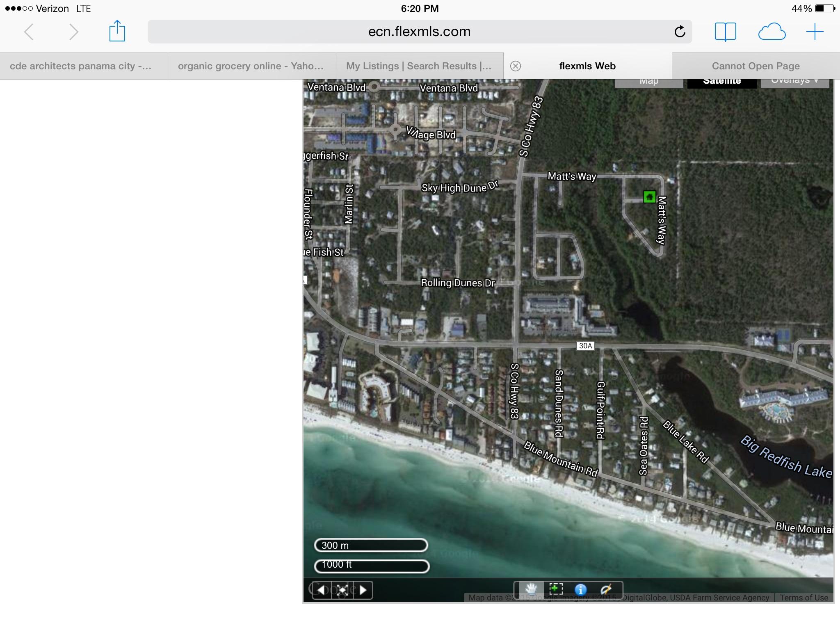Switch to My Listings Search Results tab
This screenshot has width=840, height=630.
tap(419, 66)
